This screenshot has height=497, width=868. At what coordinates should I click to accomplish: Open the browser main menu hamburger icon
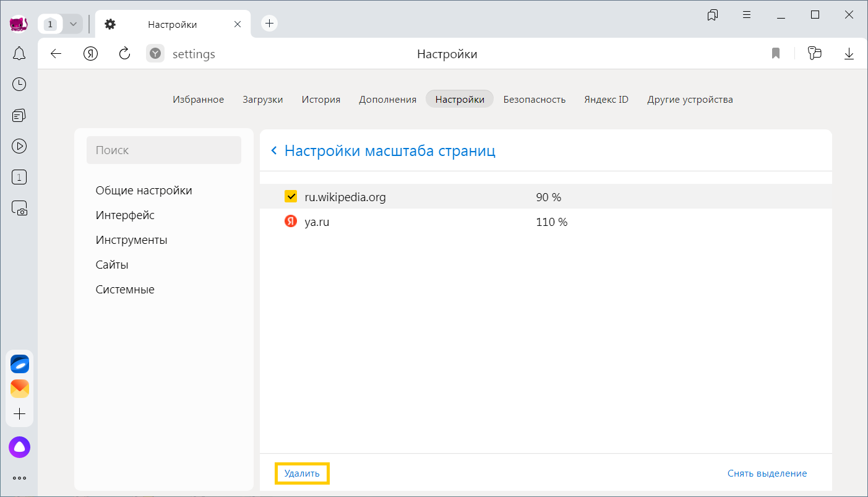(x=747, y=15)
